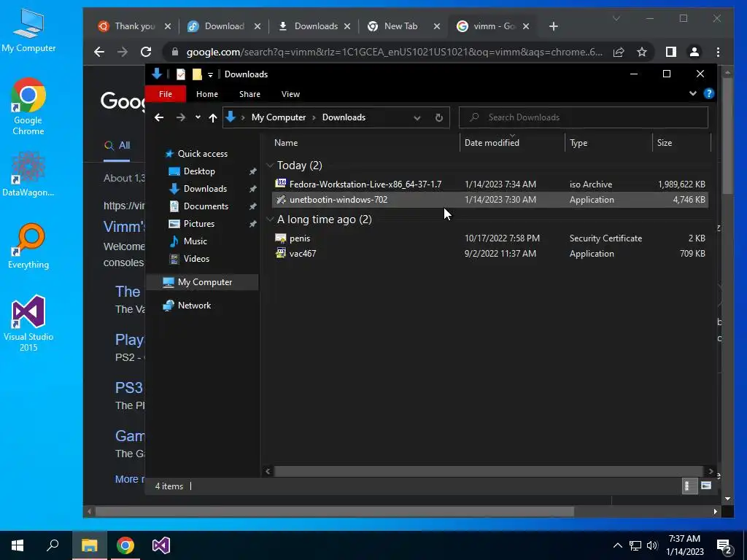Open the Customize Quick Access Toolbar arrow
The height and width of the screenshot is (560, 747).
click(x=210, y=75)
